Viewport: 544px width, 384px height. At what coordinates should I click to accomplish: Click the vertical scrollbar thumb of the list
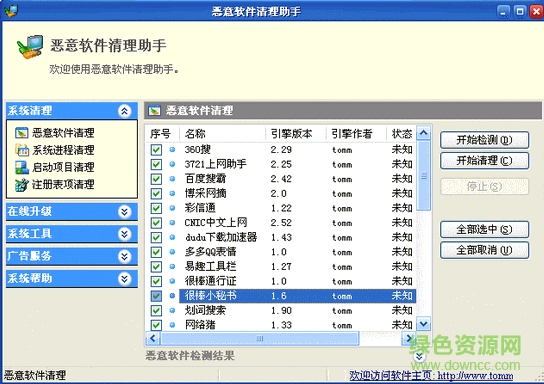423,176
